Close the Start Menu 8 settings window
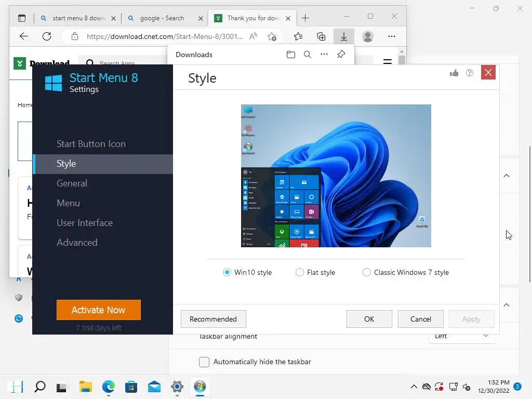The width and height of the screenshot is (532, 399). click(x=488, y=72)
